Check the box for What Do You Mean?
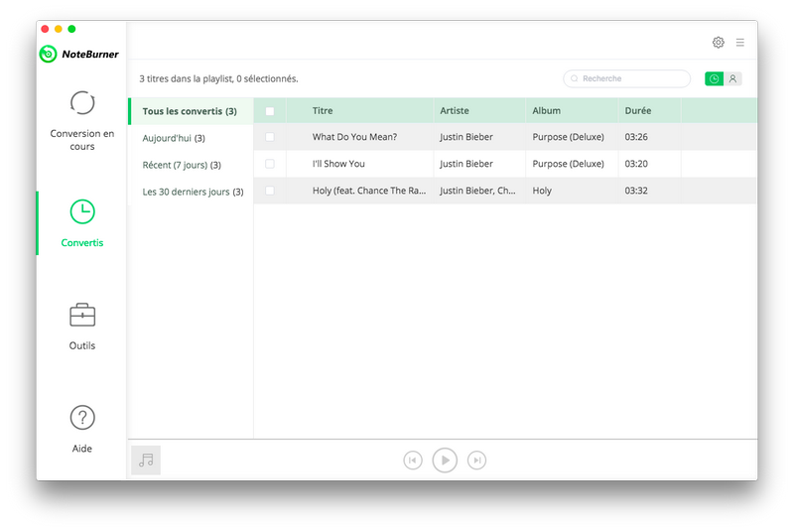The image size is (794, 532). 270,137
